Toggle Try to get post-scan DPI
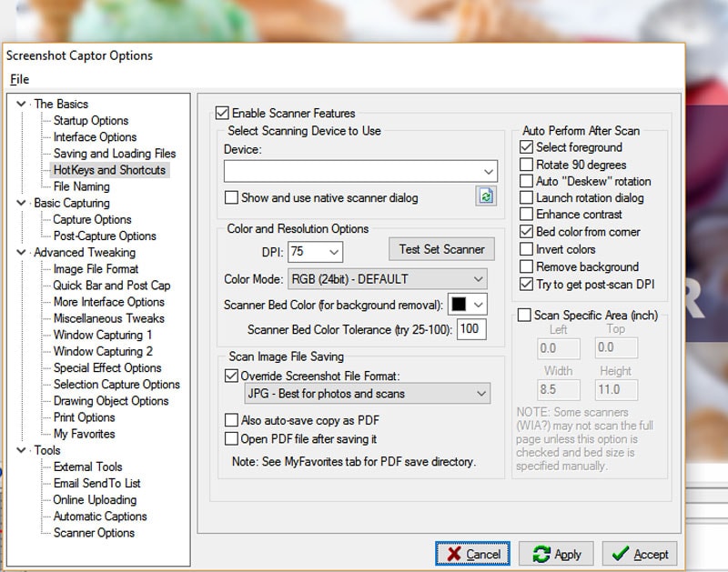The width and height of the screenshot is (728, 572). 526,284
